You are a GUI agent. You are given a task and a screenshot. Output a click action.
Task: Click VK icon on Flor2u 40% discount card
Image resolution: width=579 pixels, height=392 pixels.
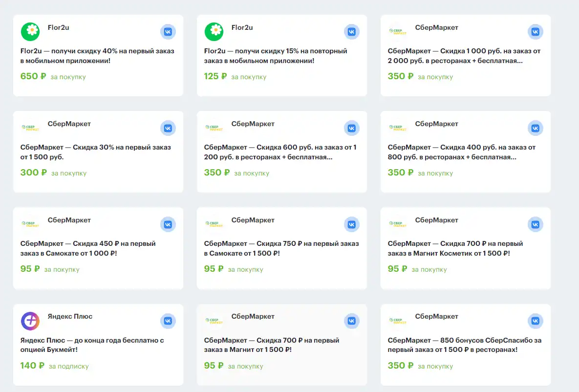point(168,32)
